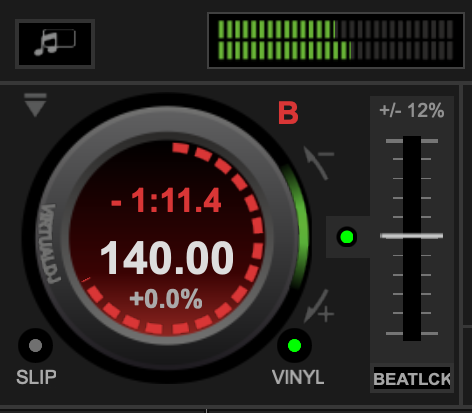
Task: Click the top of the pitch fader track
Action: 412,142
